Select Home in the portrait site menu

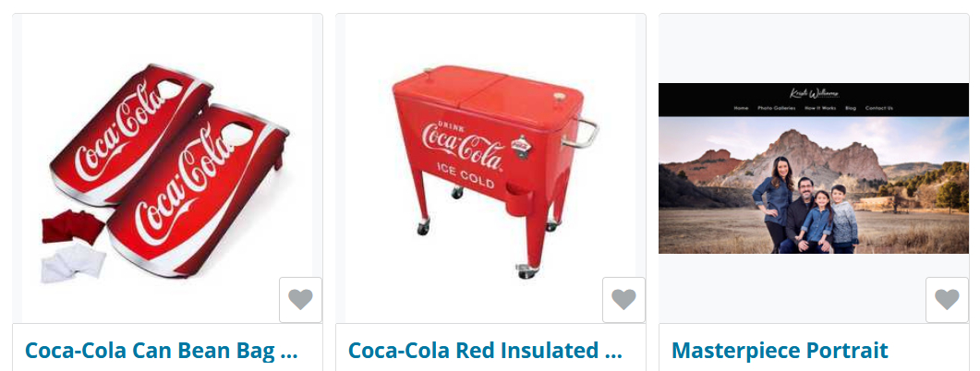tap(742, 108)
